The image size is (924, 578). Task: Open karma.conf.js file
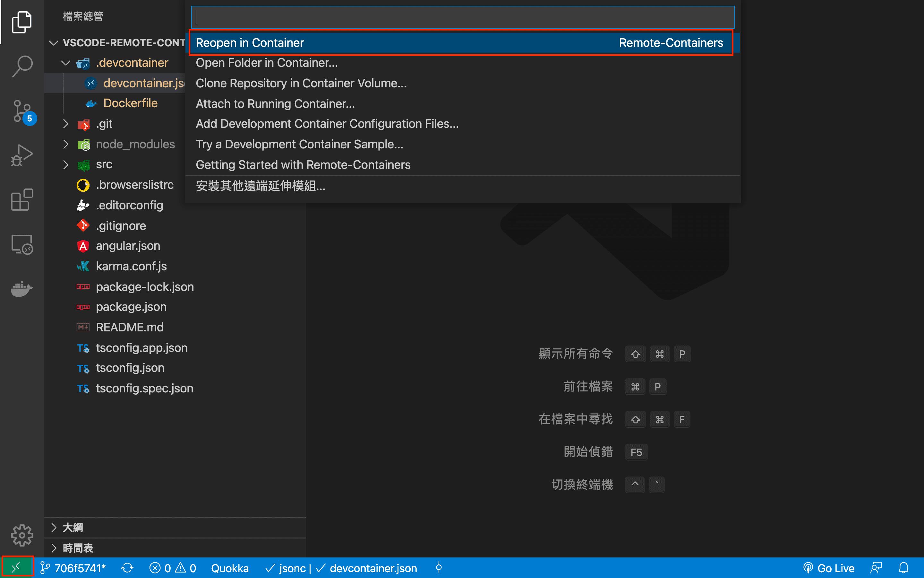pos(175,267)
